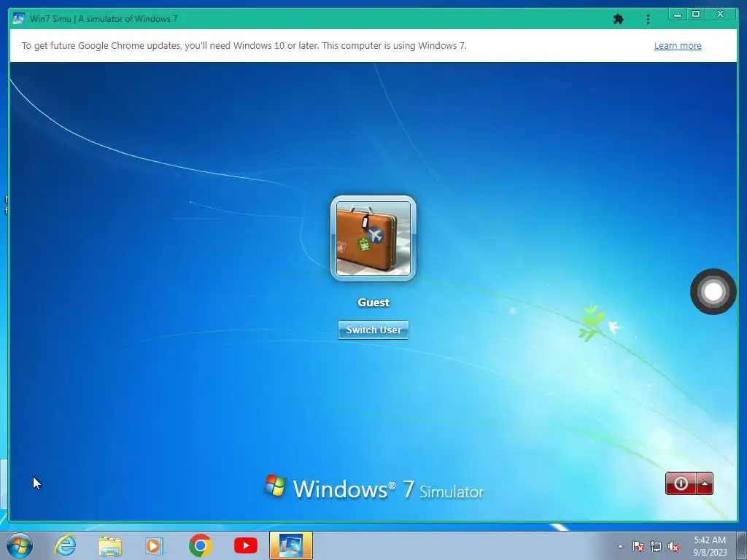Tap the floating round assistive button
747x560 pixels.
pyautogui.click(x=713, y=292)
